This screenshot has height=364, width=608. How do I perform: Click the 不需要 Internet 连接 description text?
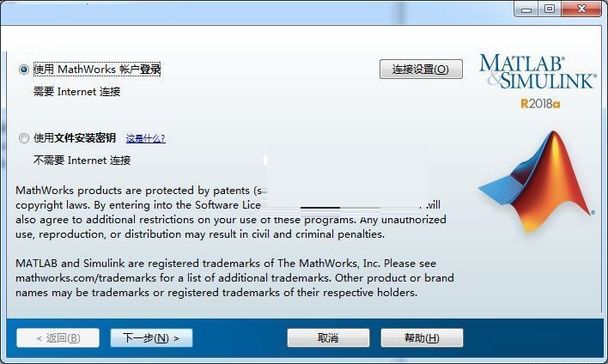[82, 160]
